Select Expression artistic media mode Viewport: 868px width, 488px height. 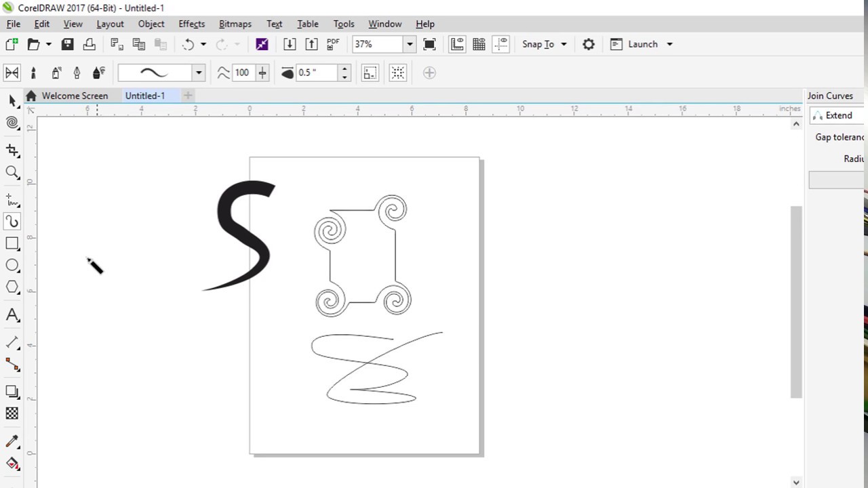pos(98,73)
